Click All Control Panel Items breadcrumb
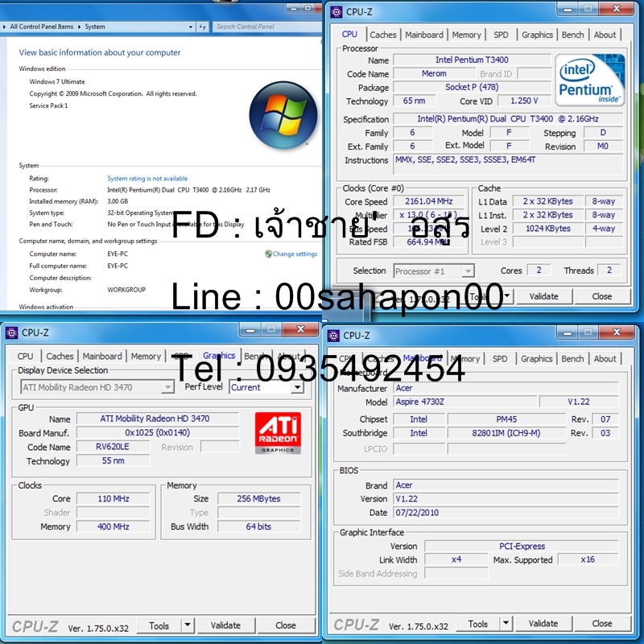Viewport: 644px width, 644px height. point(42,27)
